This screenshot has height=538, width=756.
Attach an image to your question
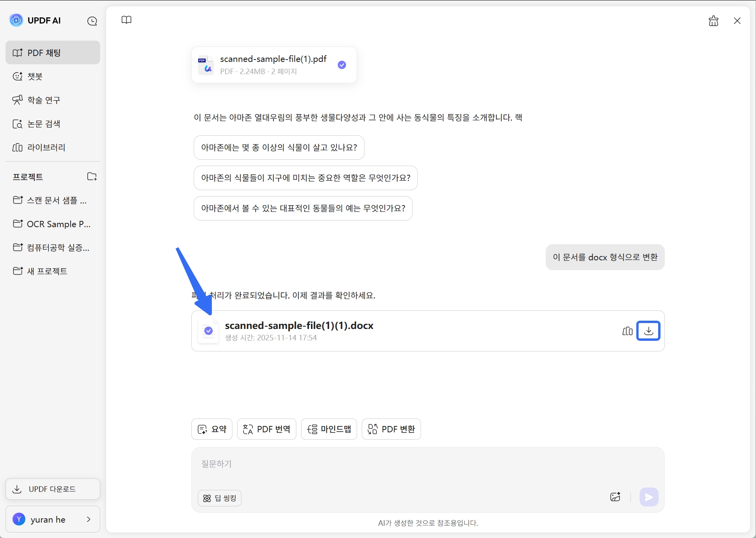pos(615,497)
